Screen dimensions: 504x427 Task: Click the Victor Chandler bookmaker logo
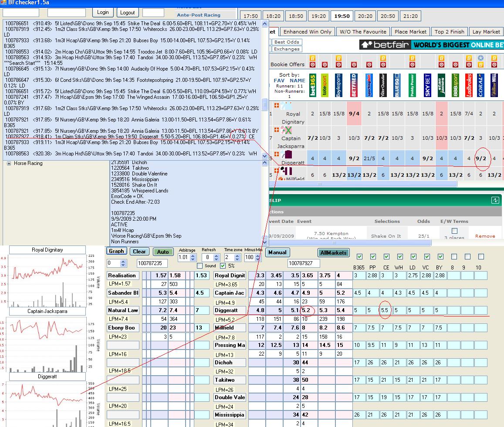(x=383, y=85)
